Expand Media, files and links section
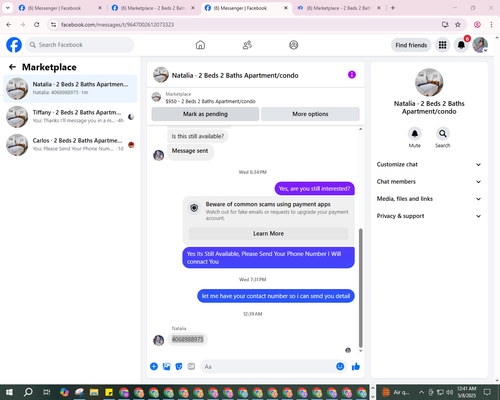The height and width of the screenshot is (400, 500). [x=429, y=199]
